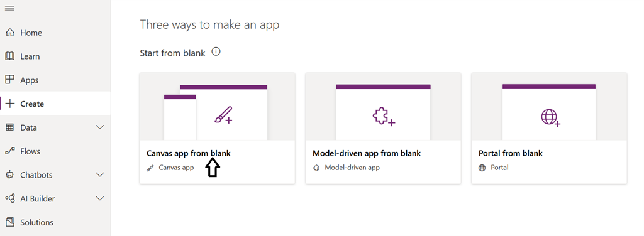Viewport: 644px width, 236px height.
Task: Open the Data navigation item
Action: click(x=55, y=127)
